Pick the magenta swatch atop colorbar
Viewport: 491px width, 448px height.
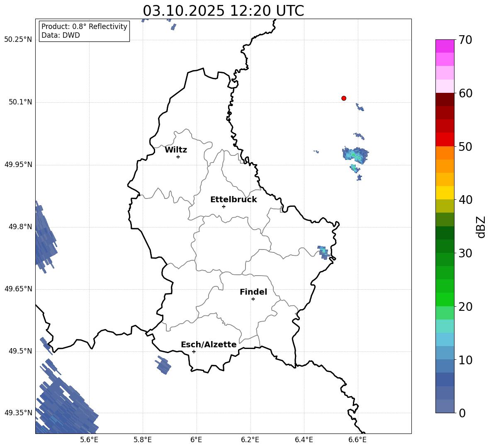click(x=445, y=46)
